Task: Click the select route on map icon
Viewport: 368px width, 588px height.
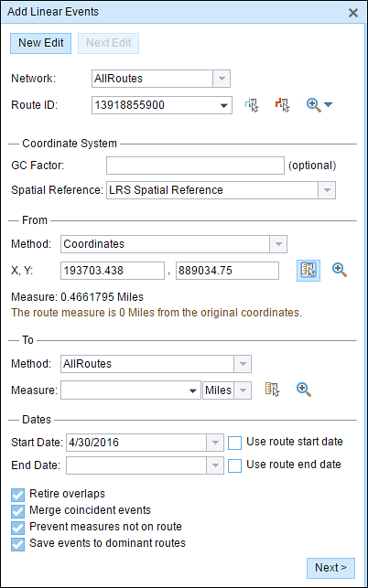Action: pyautogui.click(x=252, y=105)
